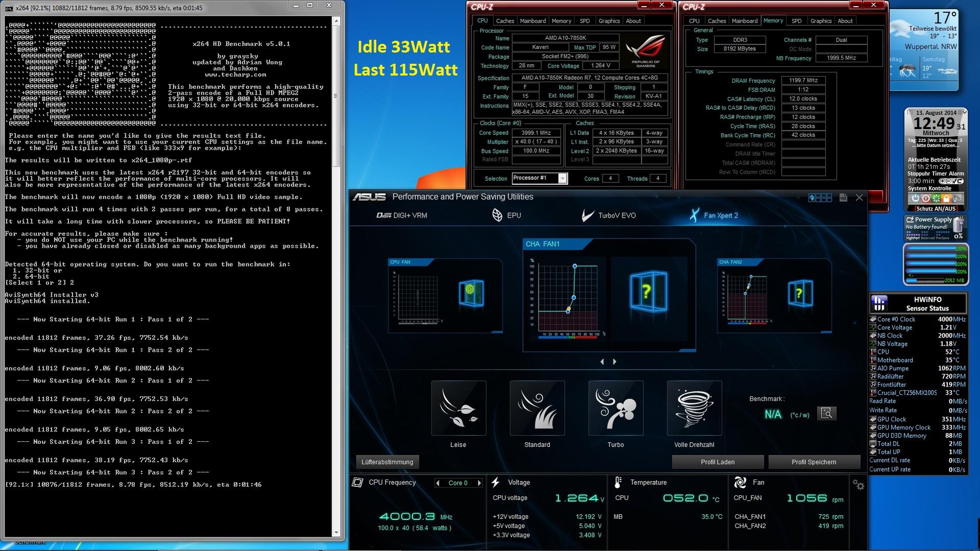
Task: Click the Fan Xpert 2 X icon
Action: (x=694, y=215)
